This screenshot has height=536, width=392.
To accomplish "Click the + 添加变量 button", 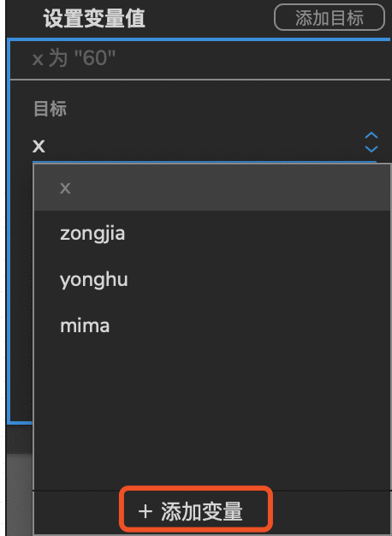I will point(196,511).
